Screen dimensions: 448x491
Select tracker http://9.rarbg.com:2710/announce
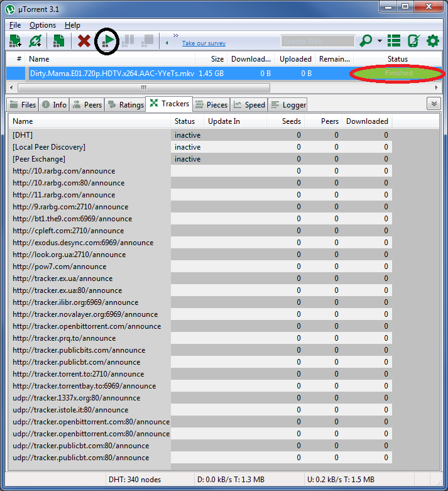(x=200, y=207)
